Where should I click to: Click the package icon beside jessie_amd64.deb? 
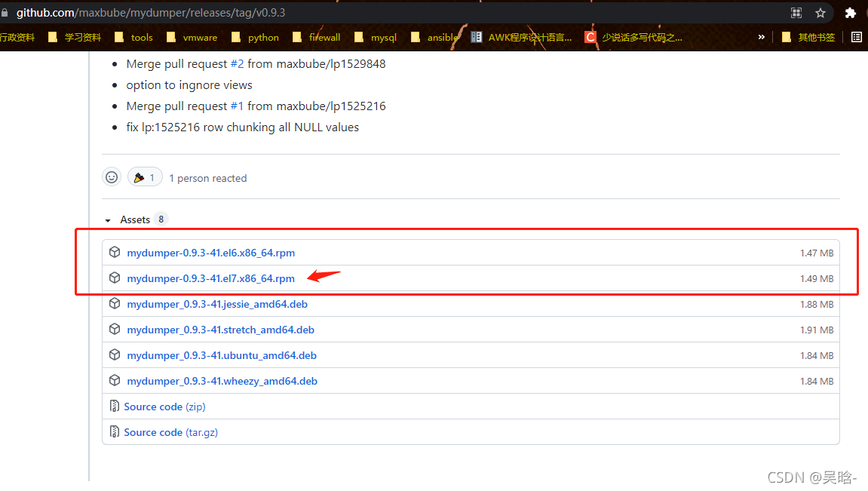coord(115,303)
